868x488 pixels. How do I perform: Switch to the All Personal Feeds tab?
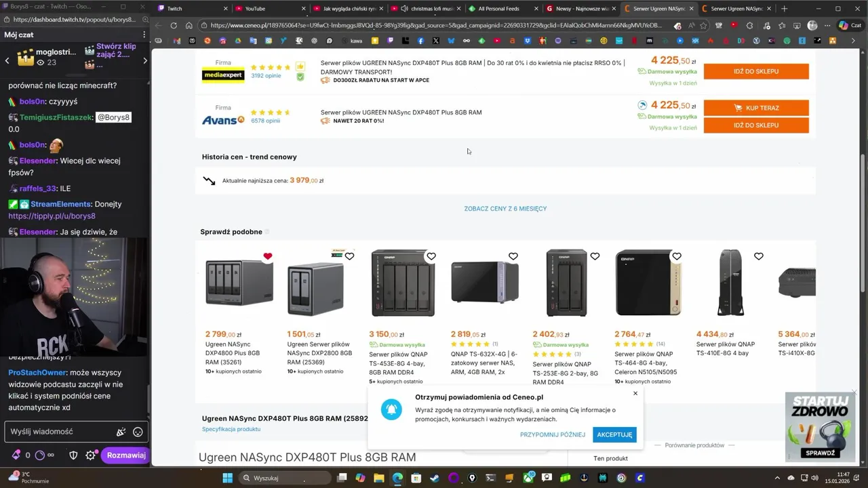tap(504, 9)
